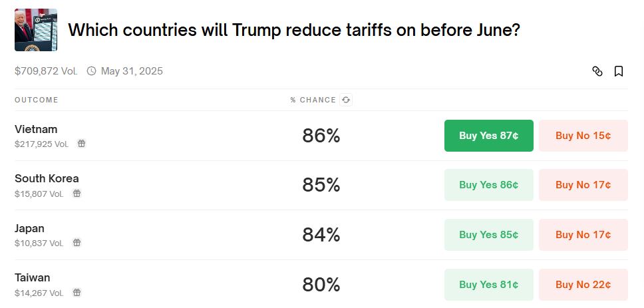Buy Yes at 86¢ for South Korea

tap(488, 185)
